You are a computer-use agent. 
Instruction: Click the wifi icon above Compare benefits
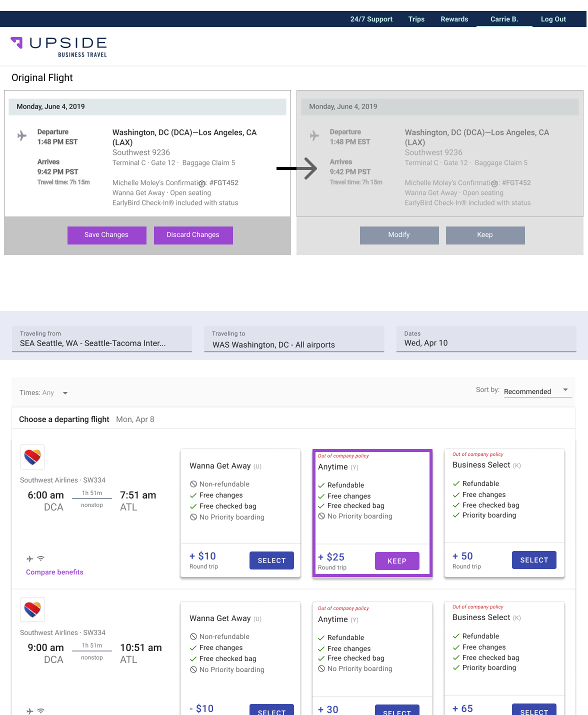click(41, 558)
